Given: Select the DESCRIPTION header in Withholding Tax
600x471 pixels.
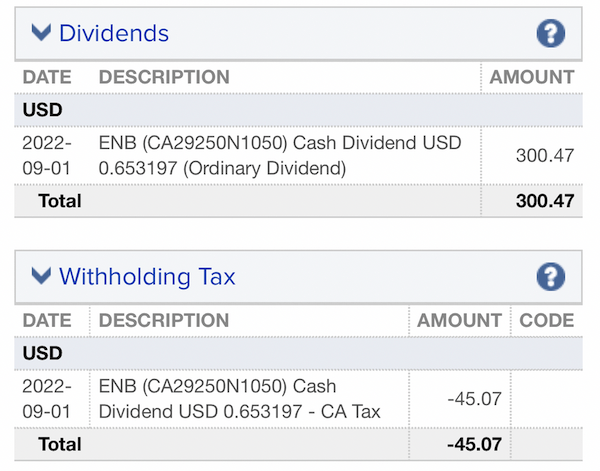Looking at the screenshot, I should coord(164,320).
